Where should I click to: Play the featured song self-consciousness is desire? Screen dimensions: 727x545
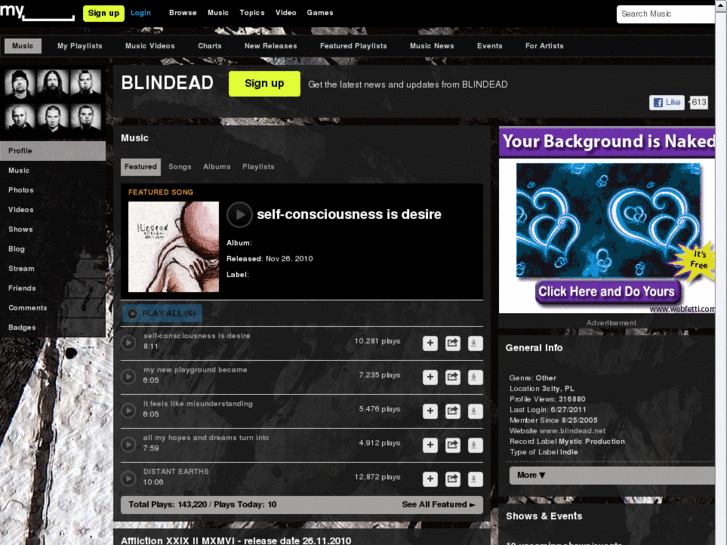pos(239,215)
